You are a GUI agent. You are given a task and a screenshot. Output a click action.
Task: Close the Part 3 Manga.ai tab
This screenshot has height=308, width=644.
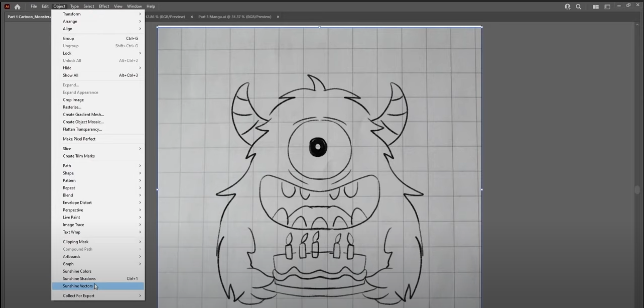point(278,17)
